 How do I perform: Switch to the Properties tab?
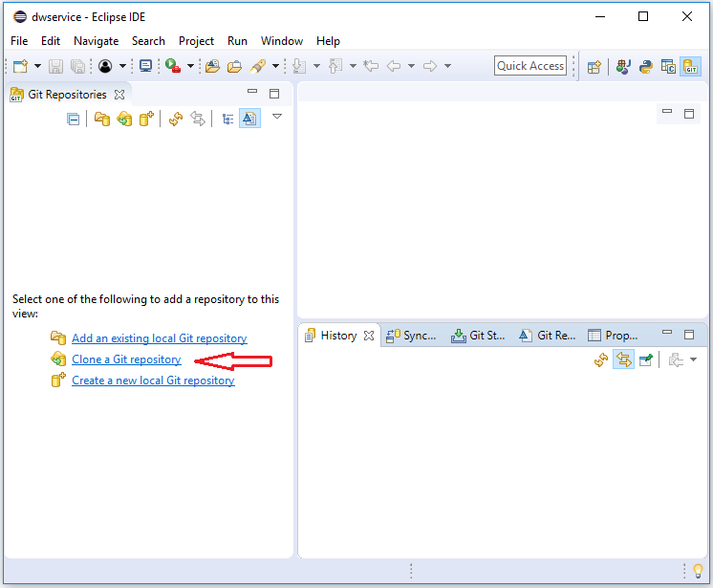(613, 336)
